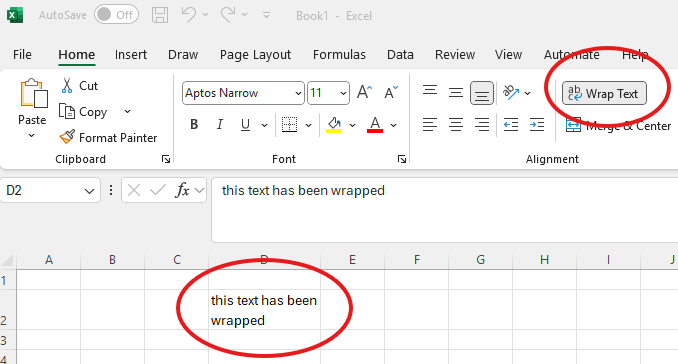Screen dimensions: 678x364
Task: Click the Orientation angled text icon
Action: [x=511, y=92]
